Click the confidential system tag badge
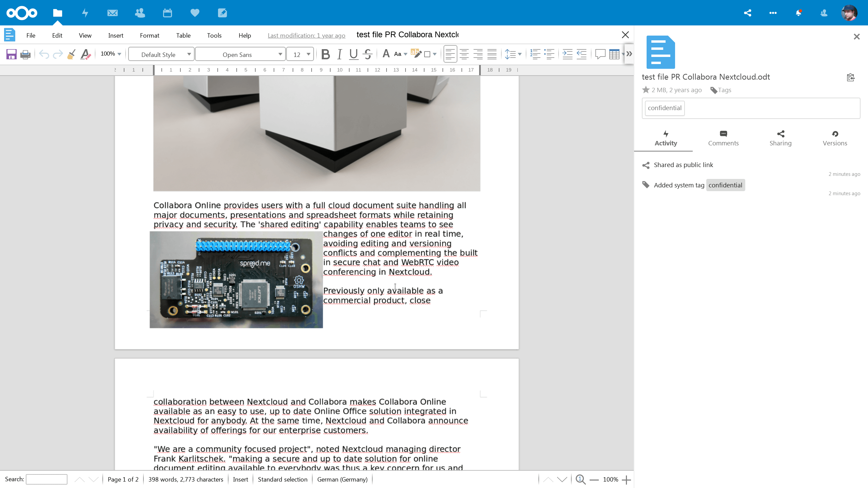The width and height of the screenshot is (868, 488). click(x=726, y=185)
